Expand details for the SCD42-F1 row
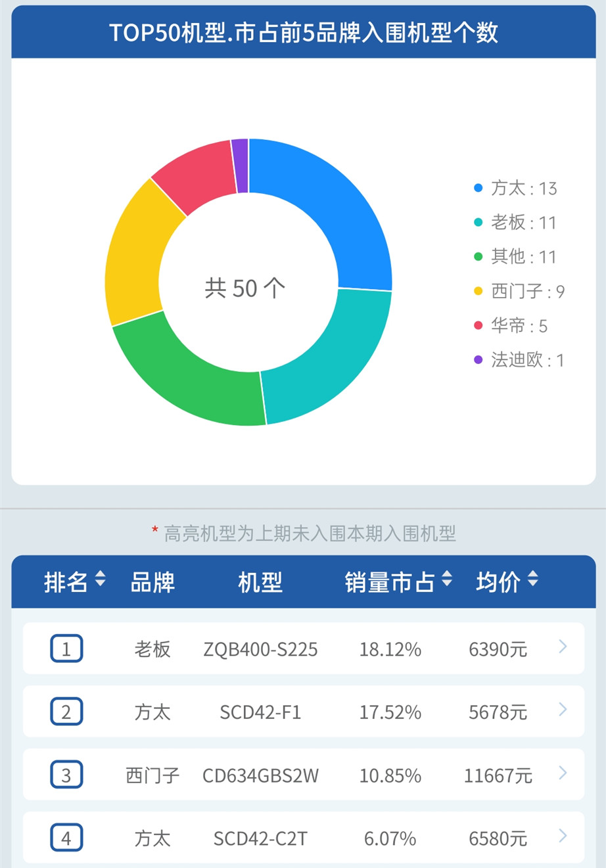The width and height of the screenshot is (606, 868). click(x=562, y=710)
